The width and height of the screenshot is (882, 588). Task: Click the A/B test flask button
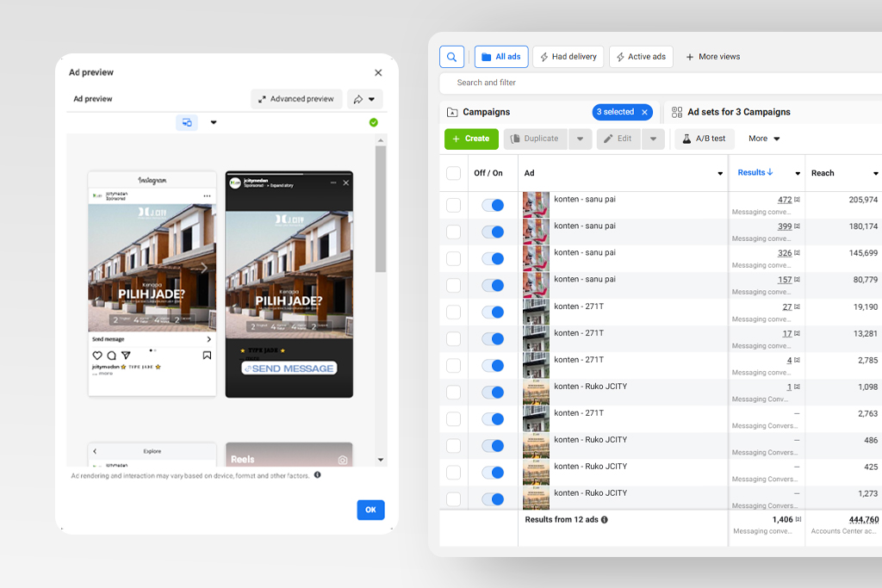tap(704, 139)
